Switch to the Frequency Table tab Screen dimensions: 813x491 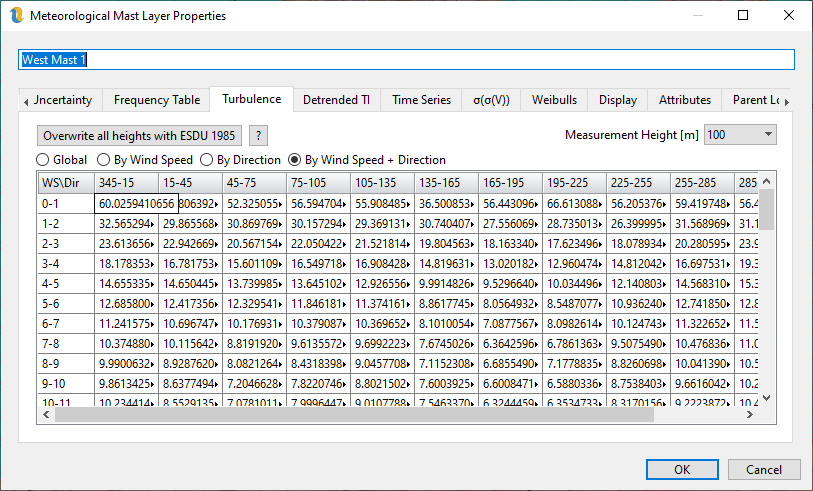click(x=156, y=100)
